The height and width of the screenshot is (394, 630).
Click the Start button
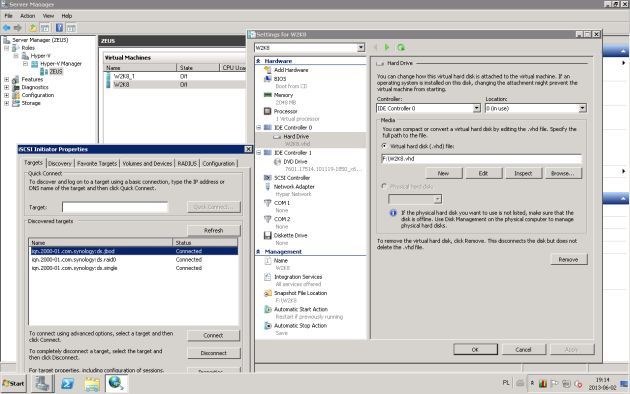14,384
